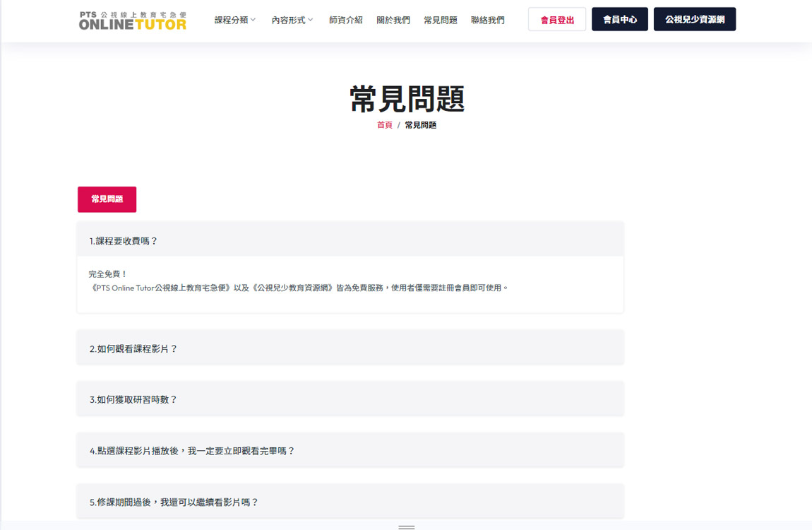Open the 會員中心 button
The height and width of the screenshot is (530, 812).
pos(619,20)
